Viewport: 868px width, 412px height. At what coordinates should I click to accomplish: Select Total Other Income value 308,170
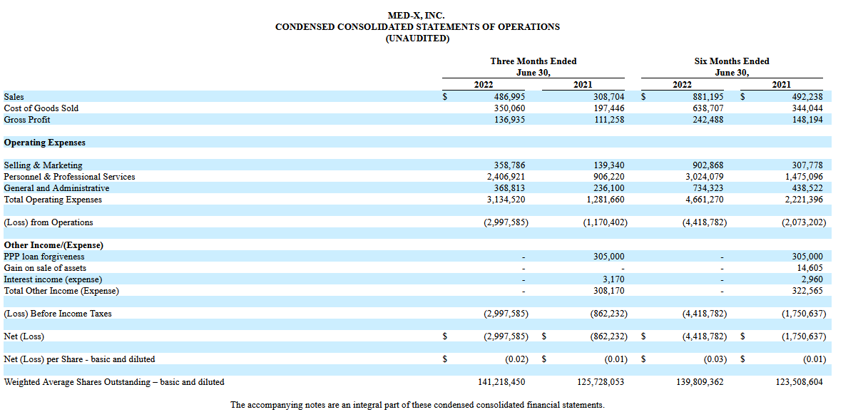tap(608, 291)
